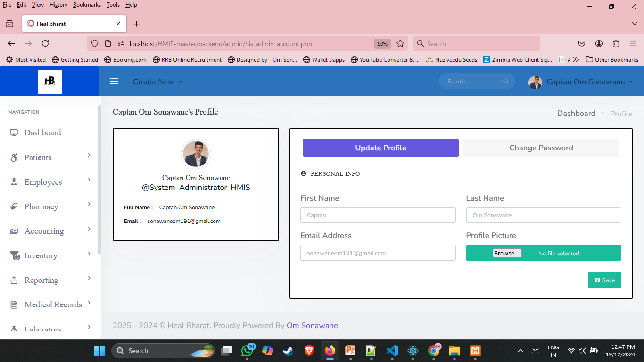Click the Patients sidebar icon
644x362 pixels.
[14, 157]
